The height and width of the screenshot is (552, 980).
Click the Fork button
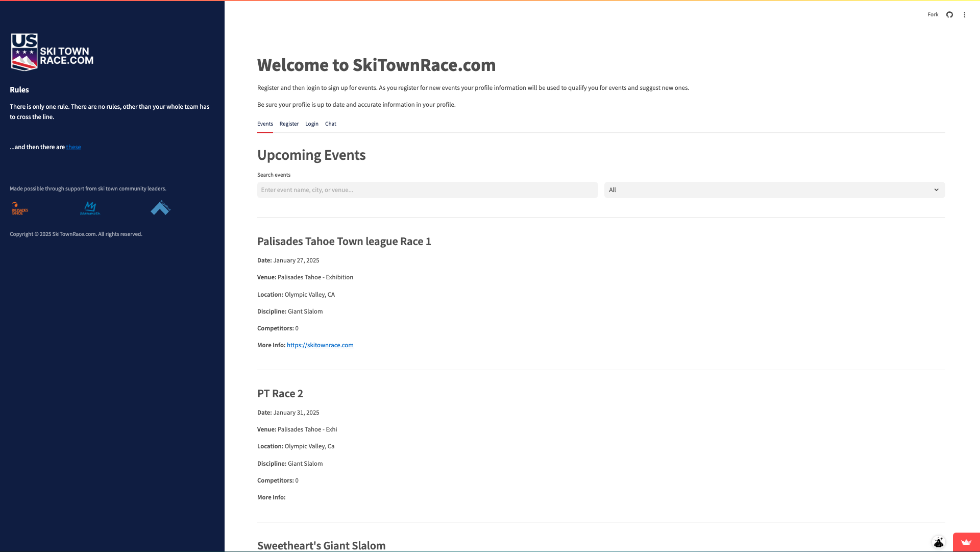pyautogui.click(x=933, y=15)
